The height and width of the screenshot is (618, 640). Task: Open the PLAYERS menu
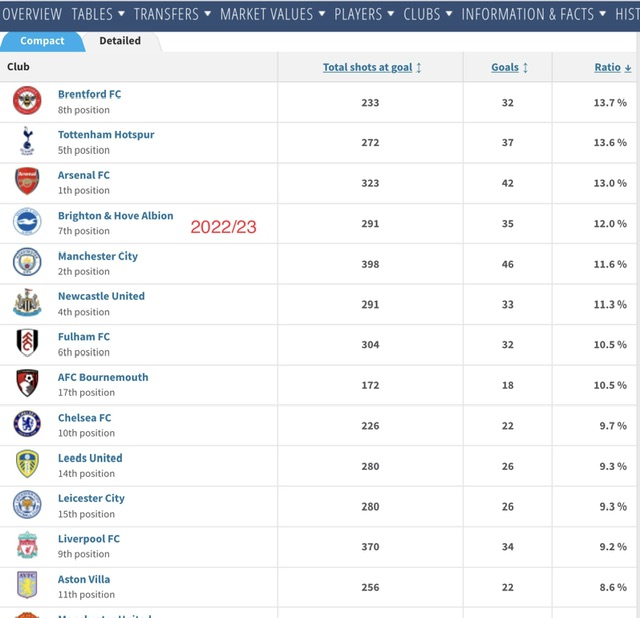pos(364,14)
